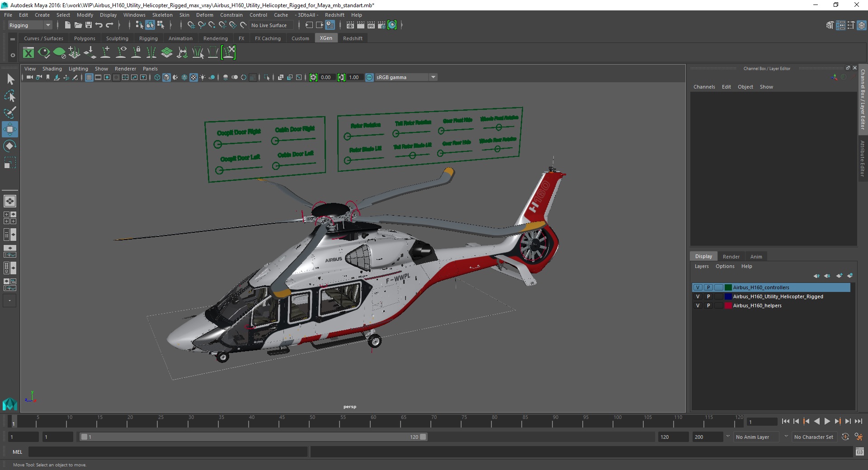Click Airbus_H160_helpers red color swatch
The height and width of the screenshot is (470, 868).
[728, 305]
